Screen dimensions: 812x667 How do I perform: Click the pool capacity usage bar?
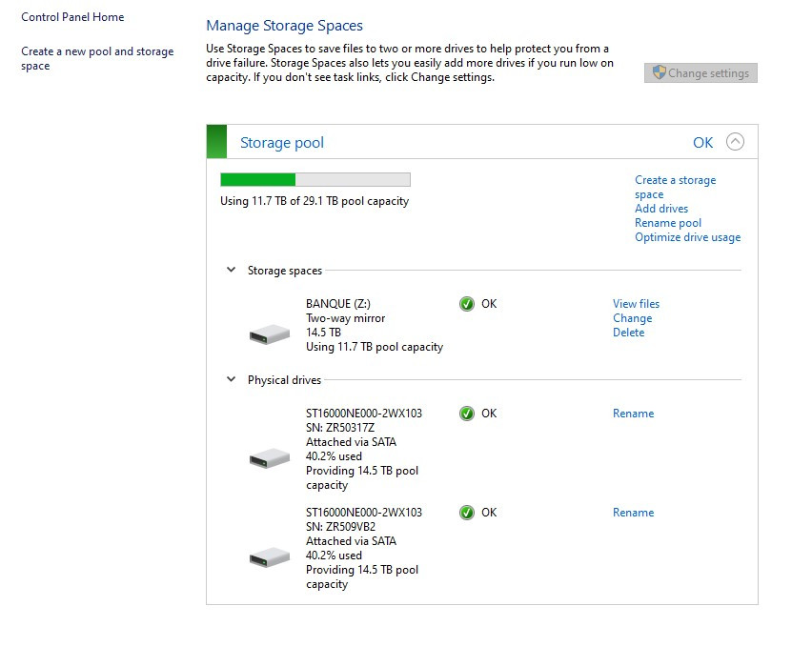(315, 179)
